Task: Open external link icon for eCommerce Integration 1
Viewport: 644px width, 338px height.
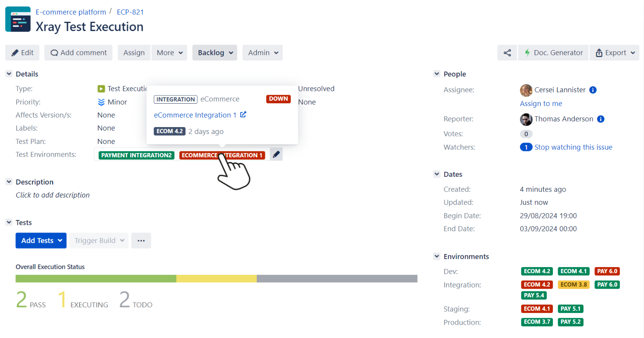Action: [x=243, y=115]
